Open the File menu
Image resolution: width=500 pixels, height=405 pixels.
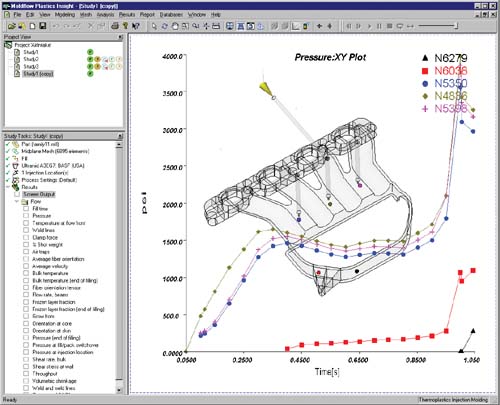pos(17,15)
